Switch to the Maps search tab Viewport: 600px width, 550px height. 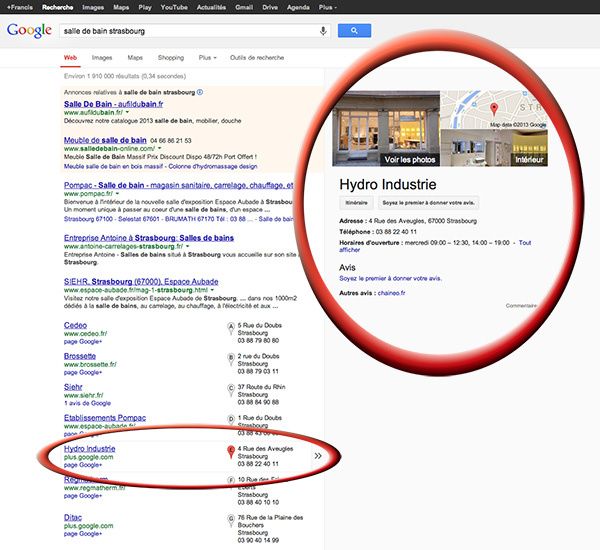click(x=135, y=58)
